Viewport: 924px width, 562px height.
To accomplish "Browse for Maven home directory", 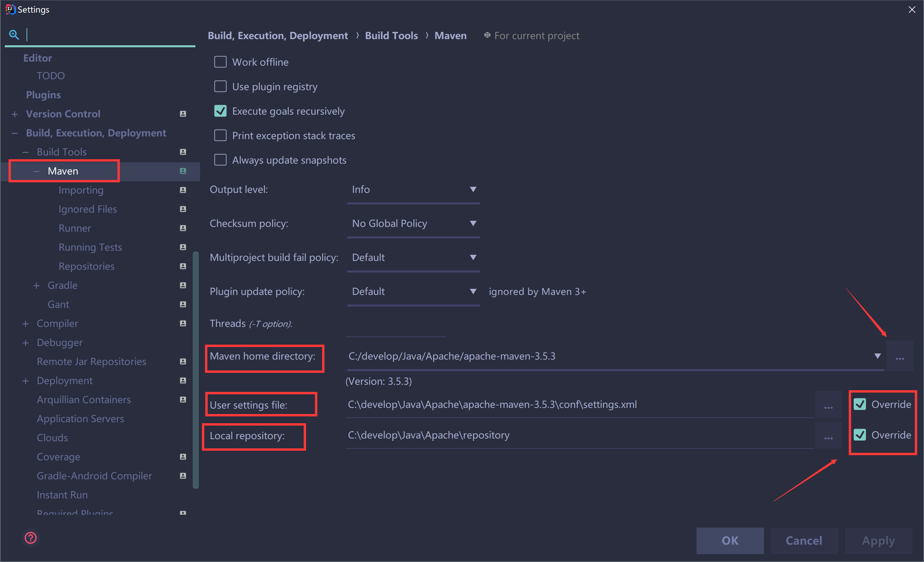I will 900,356.
